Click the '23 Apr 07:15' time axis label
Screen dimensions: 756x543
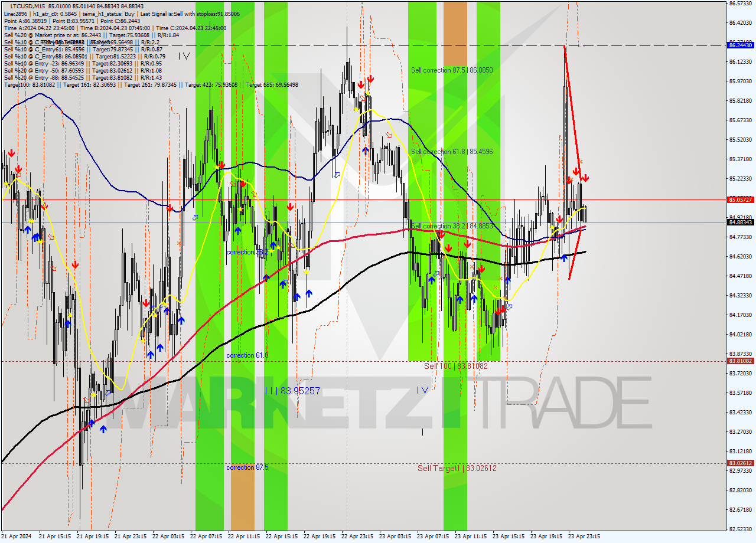click(x=433, y=537)
